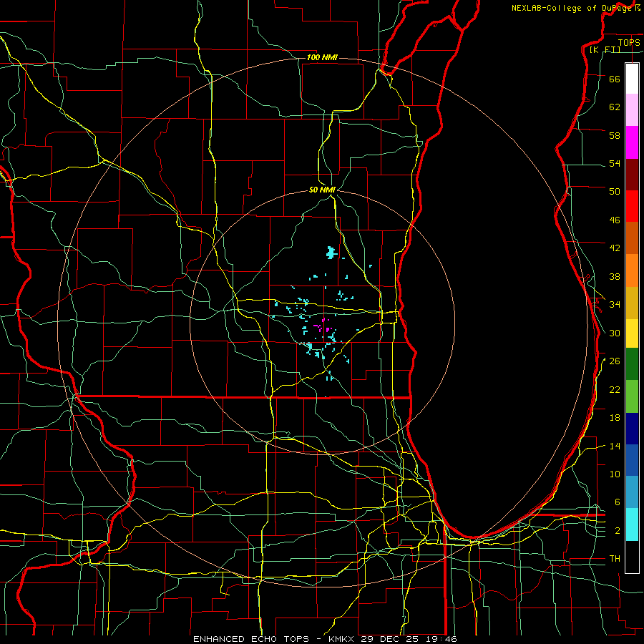Image resolution: width=644 pixels, height=644 pixels.
Task: Click the dark red legend swatch
Action: click(632, 175)
